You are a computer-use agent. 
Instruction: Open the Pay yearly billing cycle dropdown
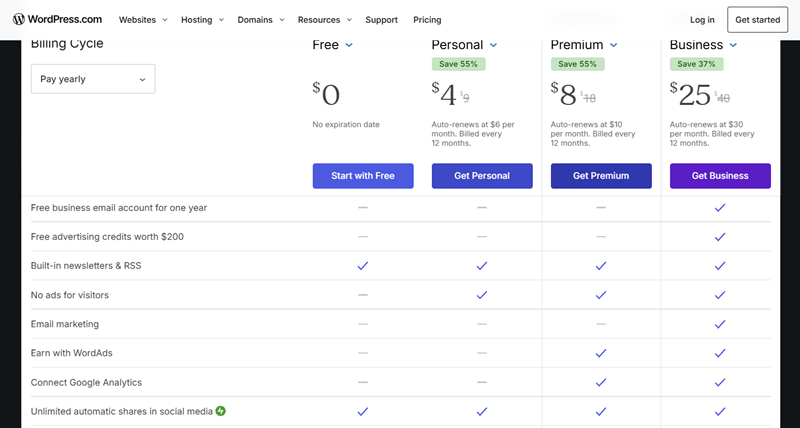coord(93,79)
